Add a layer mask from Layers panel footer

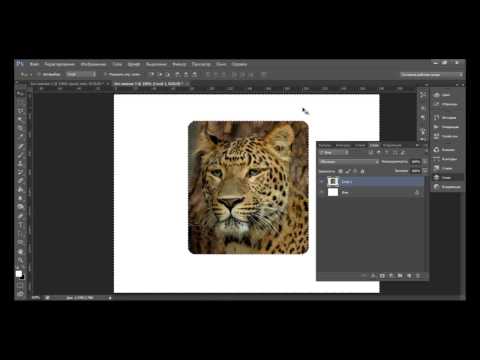click(382, 276)
